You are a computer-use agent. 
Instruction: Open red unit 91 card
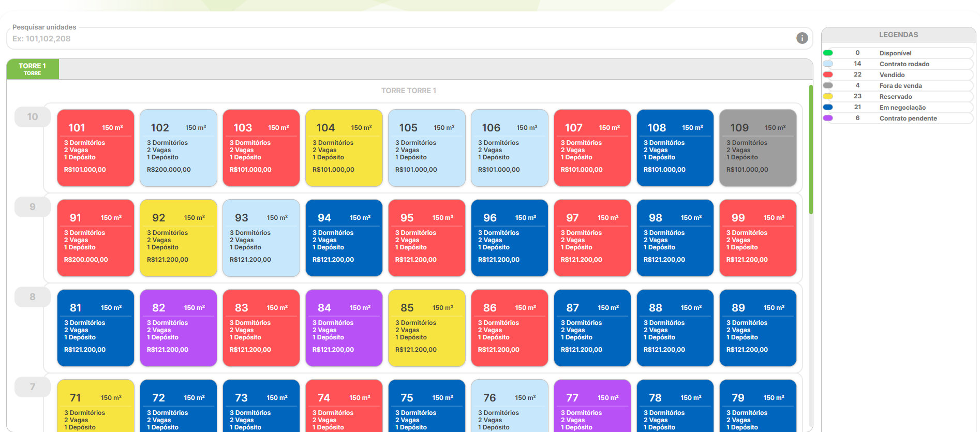[96, 238]
